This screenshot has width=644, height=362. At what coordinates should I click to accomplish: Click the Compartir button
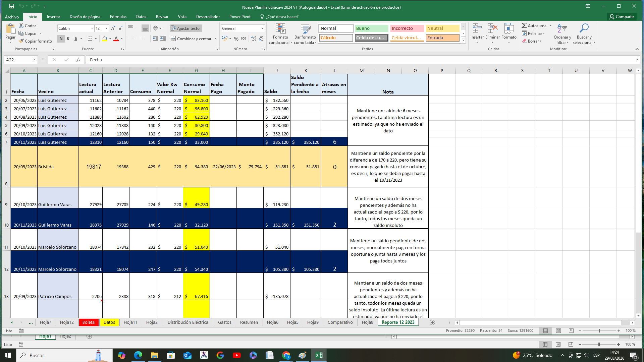622,16
